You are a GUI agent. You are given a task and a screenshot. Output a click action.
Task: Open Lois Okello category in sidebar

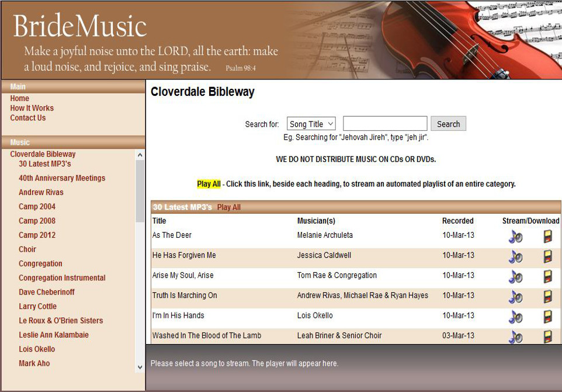[x=37, y=349]
